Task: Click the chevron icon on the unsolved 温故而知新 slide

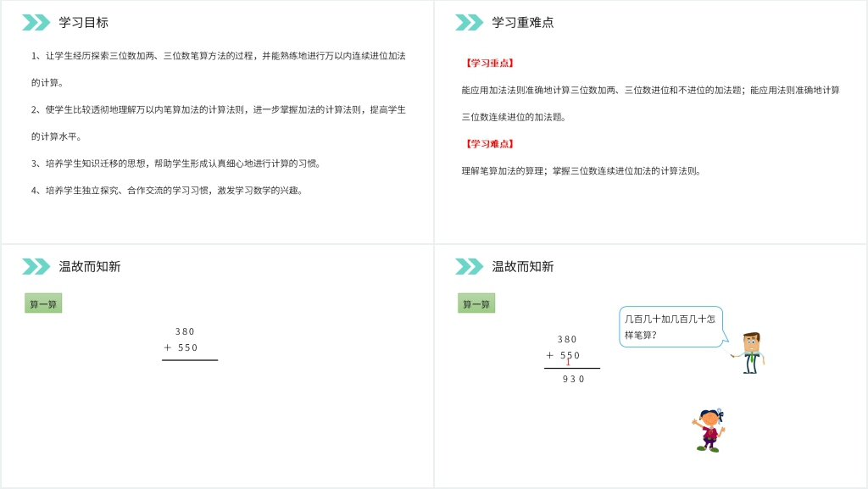Action: (x=36, y=266)
